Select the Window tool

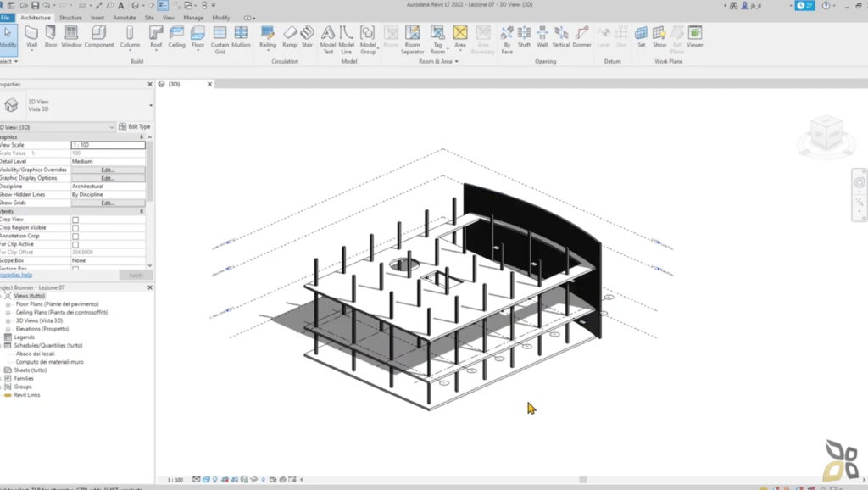[x=71, y=37]
